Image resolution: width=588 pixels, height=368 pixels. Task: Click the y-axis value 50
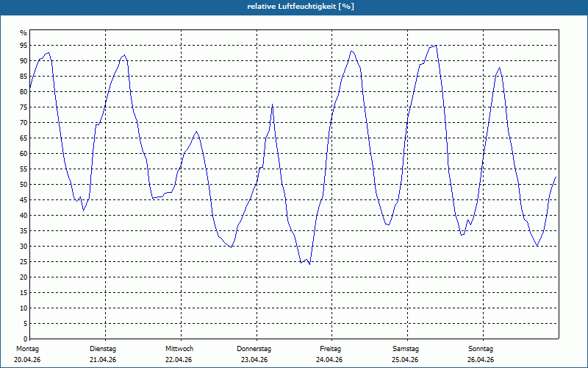click(24, 185)
